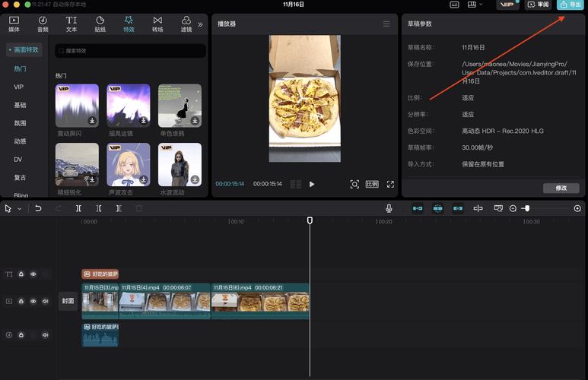Select the 复古 effects category
The width and height of the screenshot is (588, 380).
click(x=20, y=177)
